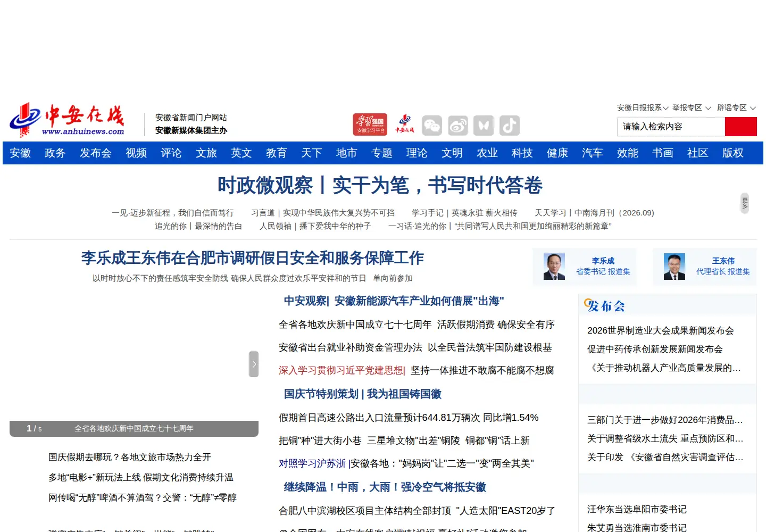The height and width of the screenshot is (532, 766).
Task: Click the 更多 expander beside headlines
Action: pyautogui.click(x=745, y=203)
